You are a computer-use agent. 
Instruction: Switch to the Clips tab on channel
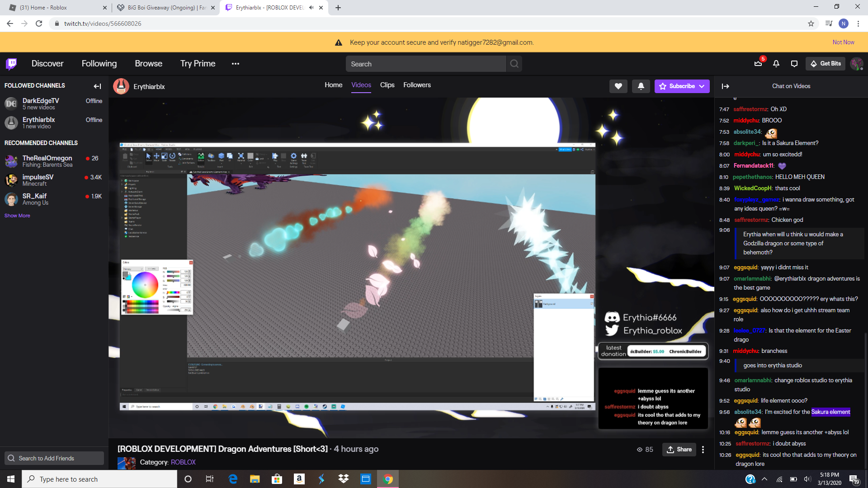coord(387,84)
